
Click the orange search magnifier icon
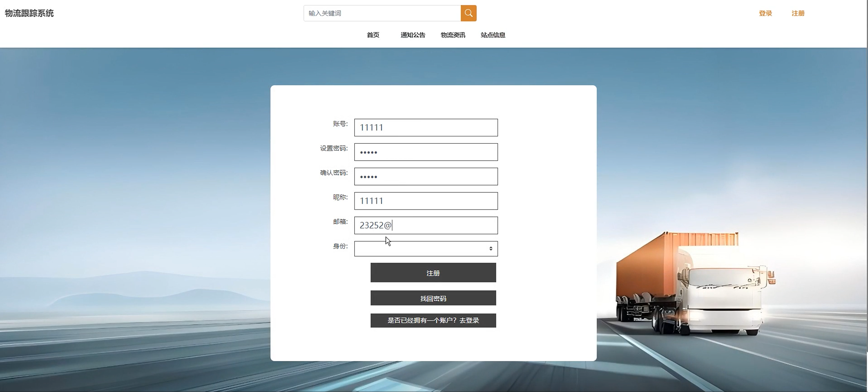click(x=468, y=13)
